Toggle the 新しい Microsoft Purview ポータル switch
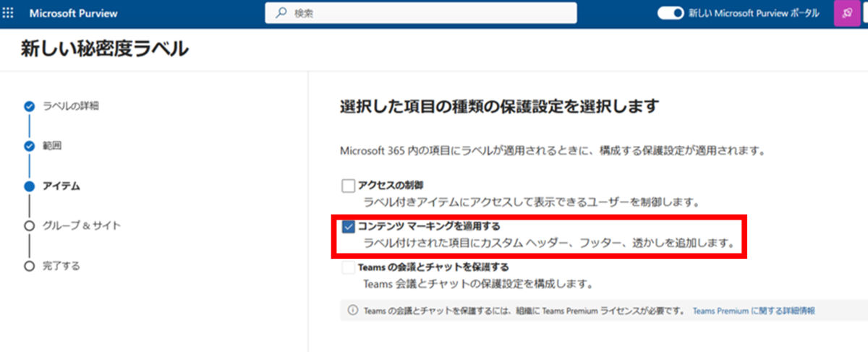Viewport: 868px width, 352px height. 670,13
